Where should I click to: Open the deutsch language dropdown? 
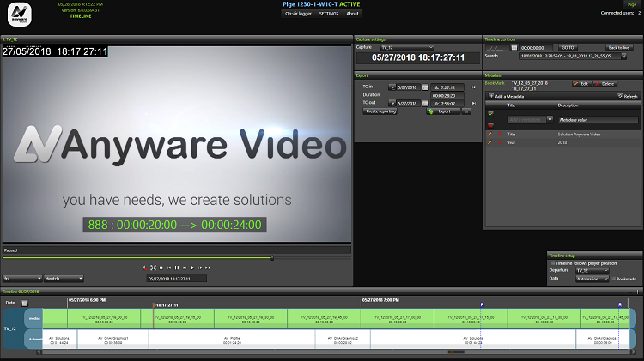pos(64,279)
